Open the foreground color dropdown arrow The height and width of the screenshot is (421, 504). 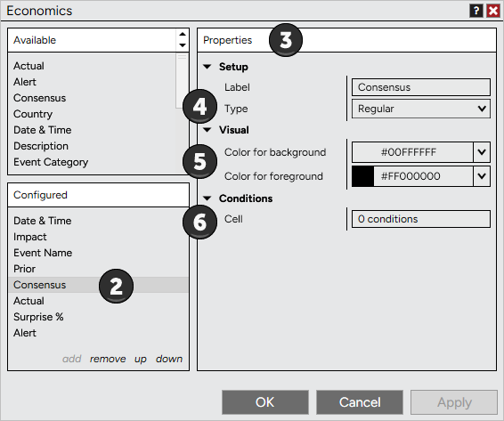pyautogui.click(x=482, y=176)
